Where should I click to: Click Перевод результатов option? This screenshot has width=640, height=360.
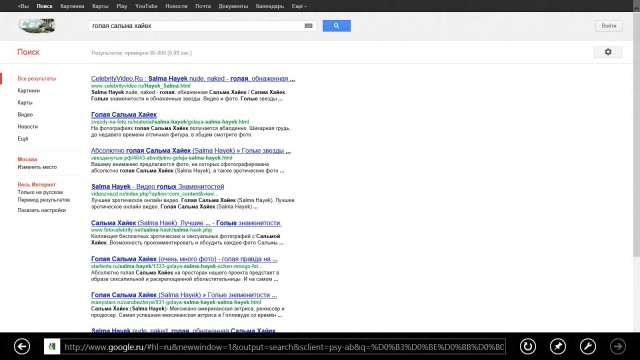click(x=44, y=200)
